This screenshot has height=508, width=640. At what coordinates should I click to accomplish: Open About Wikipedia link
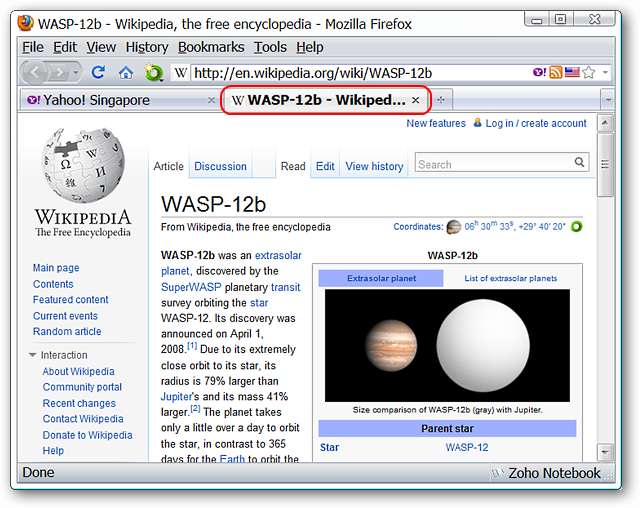click(78, 371)
